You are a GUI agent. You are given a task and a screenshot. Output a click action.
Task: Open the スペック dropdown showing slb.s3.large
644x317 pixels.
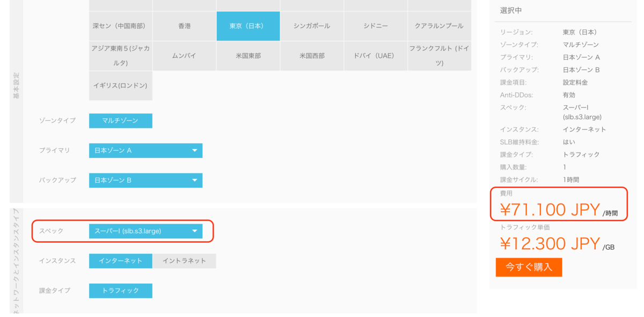point(145,231)
